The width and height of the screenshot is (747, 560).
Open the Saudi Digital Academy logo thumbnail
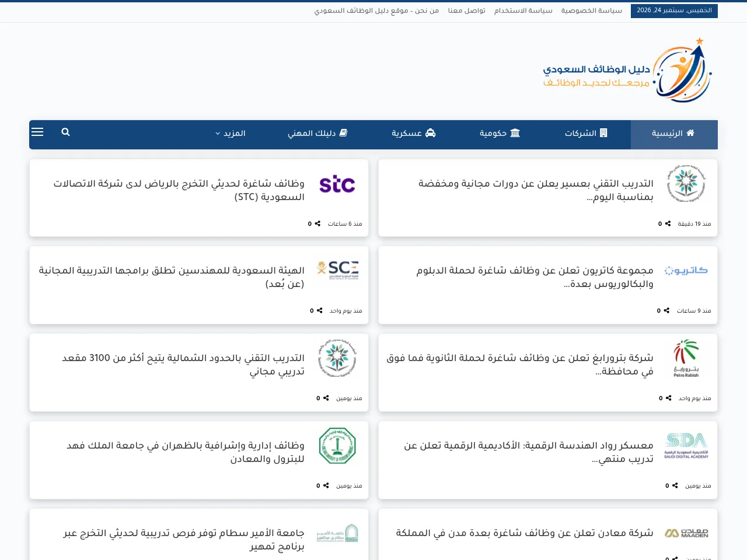[686, 446]
